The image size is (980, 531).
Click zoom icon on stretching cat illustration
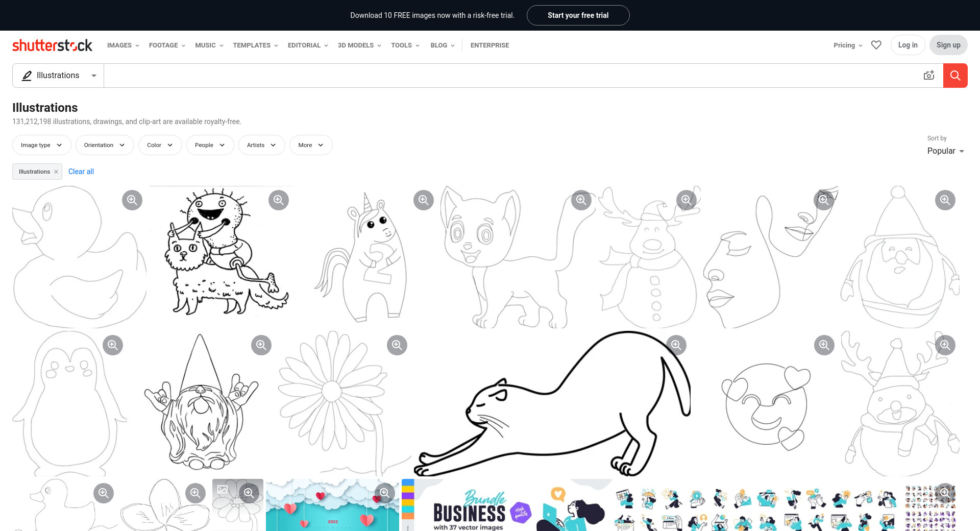click(x=676, y=345)
